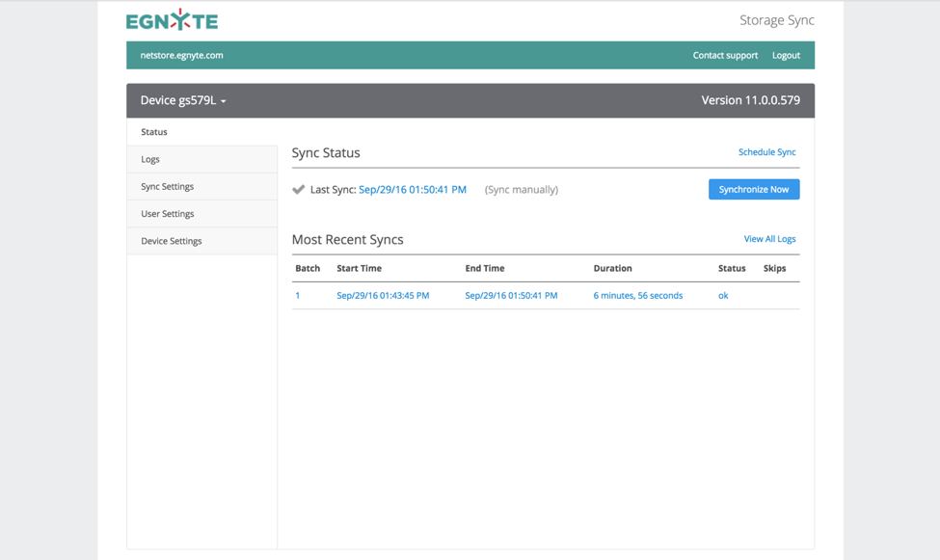
Task: Click the Schedule Sync link
Action: 766,152
